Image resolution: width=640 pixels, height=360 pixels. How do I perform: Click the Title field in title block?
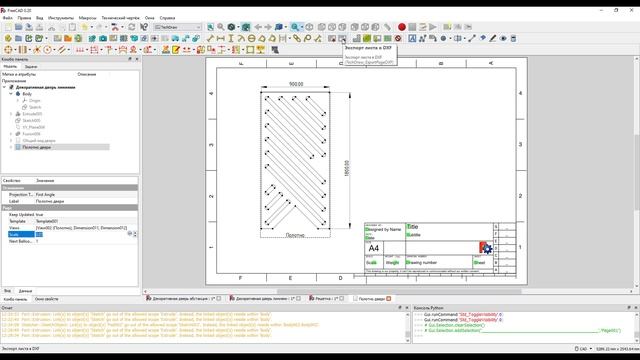pyautogui.click(x=412, y=227)
